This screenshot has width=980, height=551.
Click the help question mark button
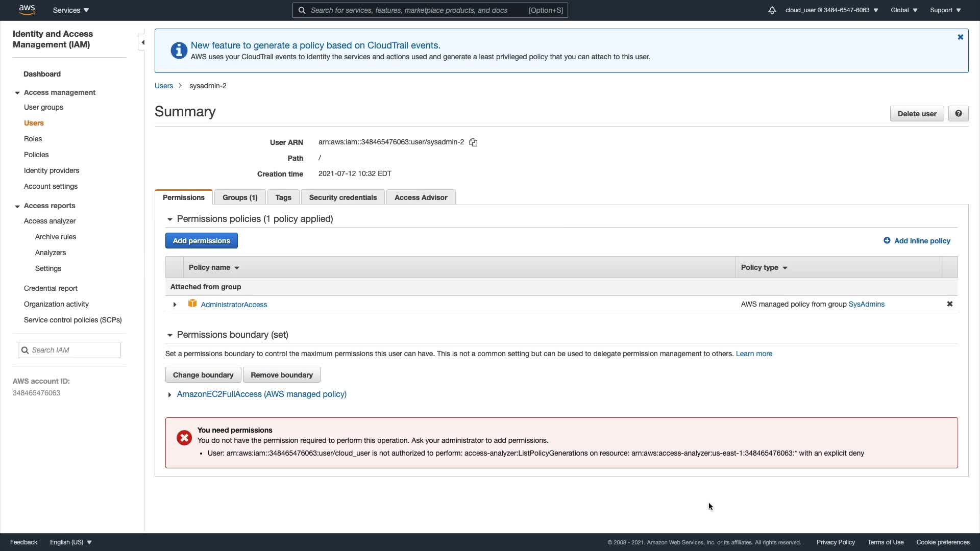tap(958, 113)
